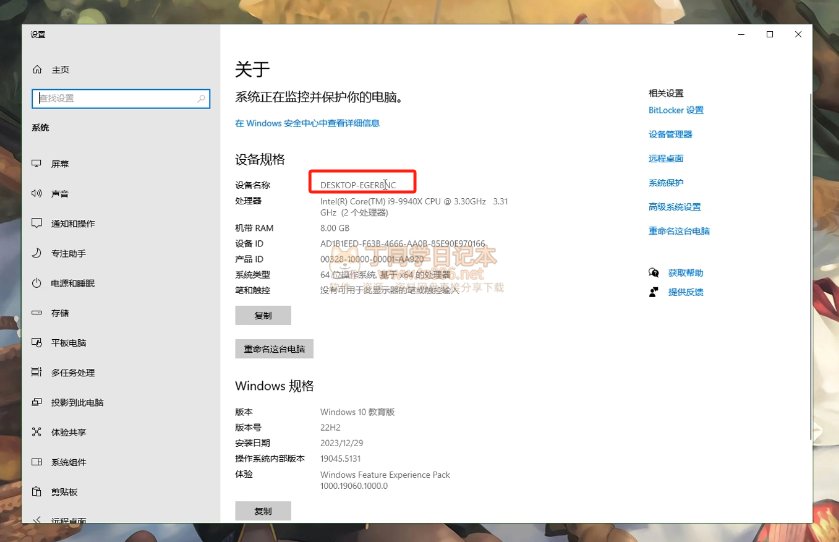The height and width of the screenshot is (542, 839).
Task: Click the 体验共享 shared experiences icon
Action: (36, 432)
